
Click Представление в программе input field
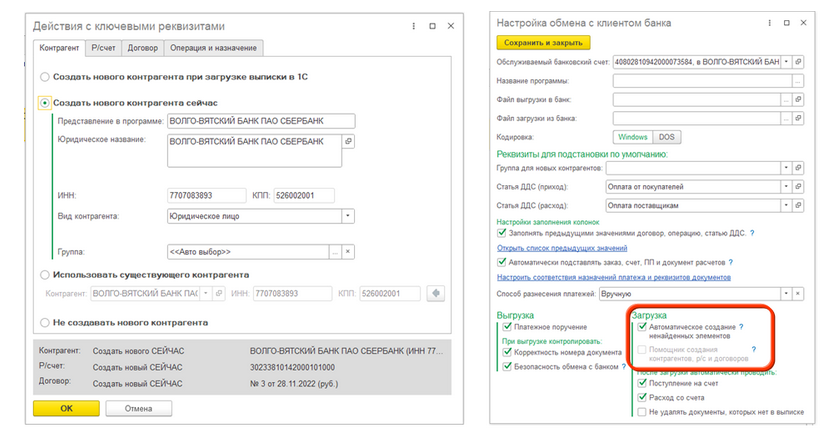coord(261,121)
